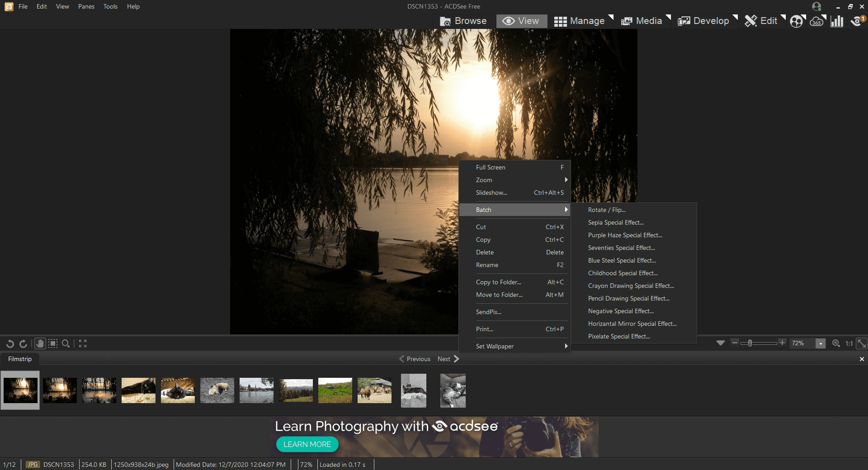Expand the Set Wallpaper submenu
868x470 pixels.
pyautogui.click(x=514, y=346)
